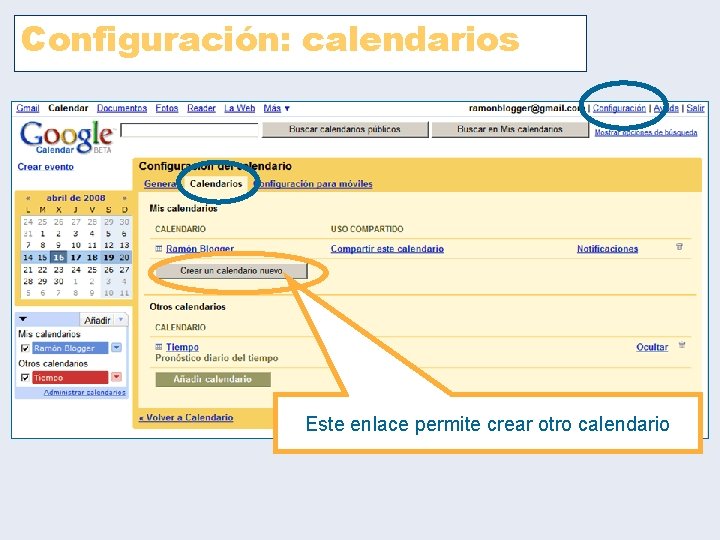Click Ocultar for the Tiempo calendar
This screenshot has width=720, height=540.
tap(652, 347)
